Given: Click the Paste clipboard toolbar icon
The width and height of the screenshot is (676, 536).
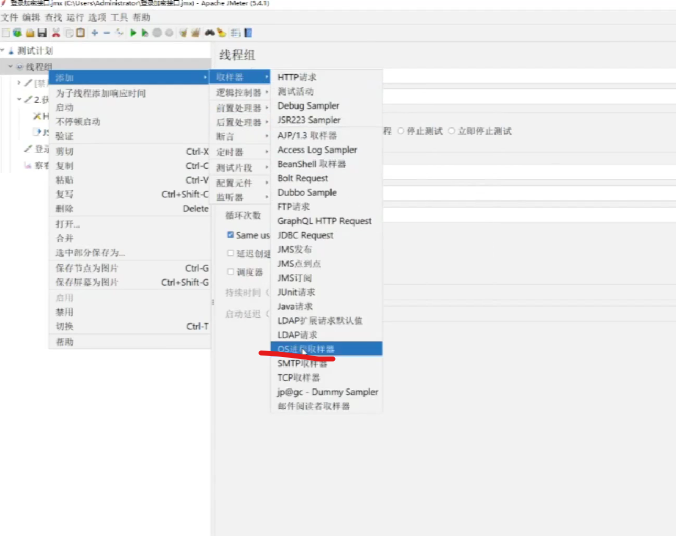Looking at the screenshot, I should pos(81,33).
